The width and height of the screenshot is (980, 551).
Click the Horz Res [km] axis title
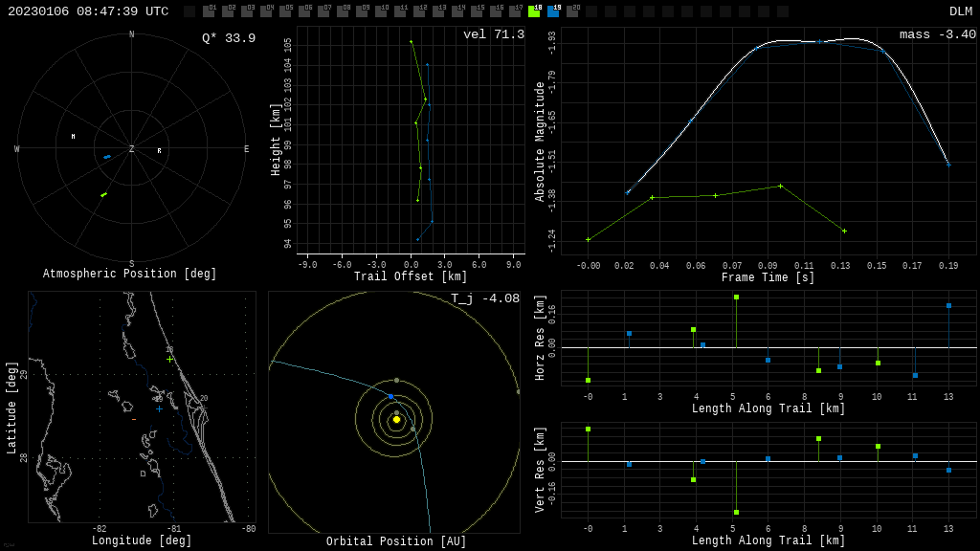click(540, 338)
